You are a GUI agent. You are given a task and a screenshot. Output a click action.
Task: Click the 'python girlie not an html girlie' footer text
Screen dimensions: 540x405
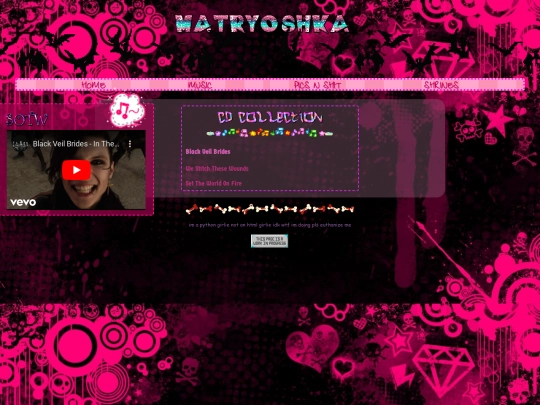click(x=270, y=225)
